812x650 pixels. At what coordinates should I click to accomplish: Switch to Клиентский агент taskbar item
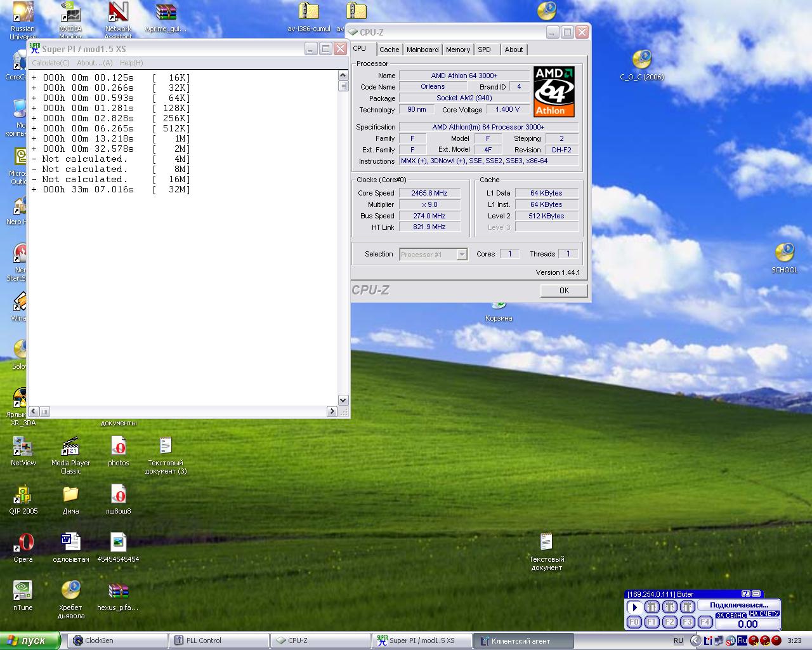pos(523,640)
